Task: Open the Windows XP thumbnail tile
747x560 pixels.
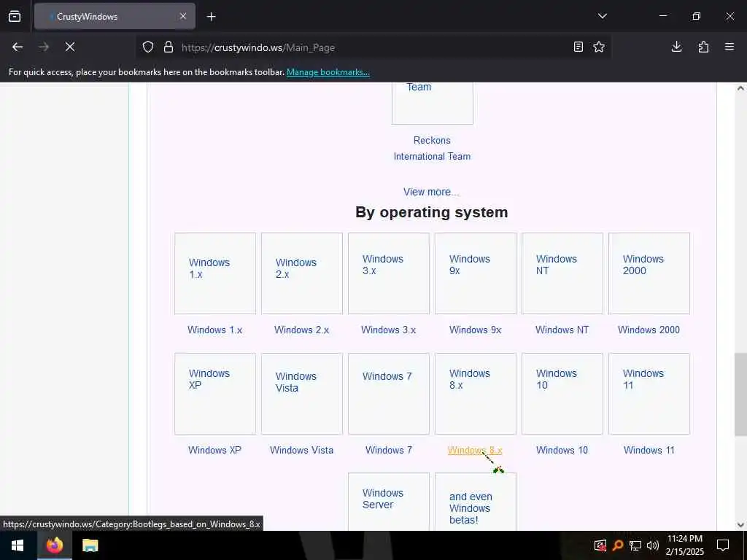Action: coord(215,394)
